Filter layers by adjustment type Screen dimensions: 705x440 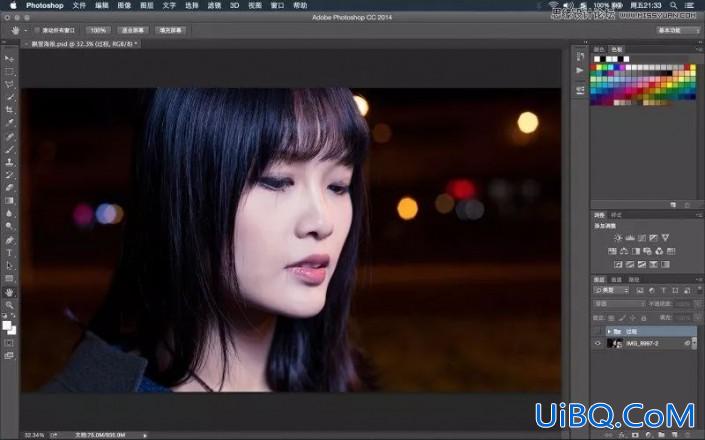tap(651, 291)
